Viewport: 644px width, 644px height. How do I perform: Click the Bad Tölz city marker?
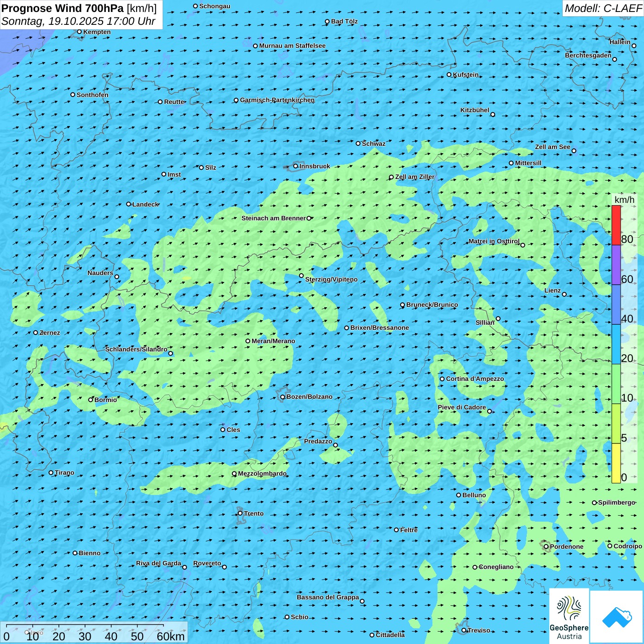[327, 22]
